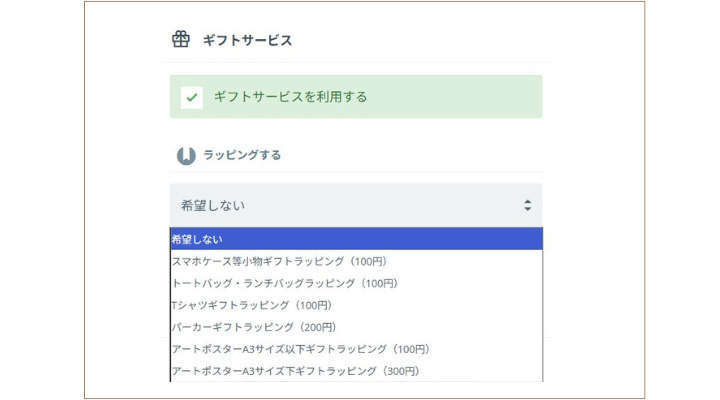The image size is (720, 400).
Task: Click the ラッピングする heading text
Action: click(242, 155)
